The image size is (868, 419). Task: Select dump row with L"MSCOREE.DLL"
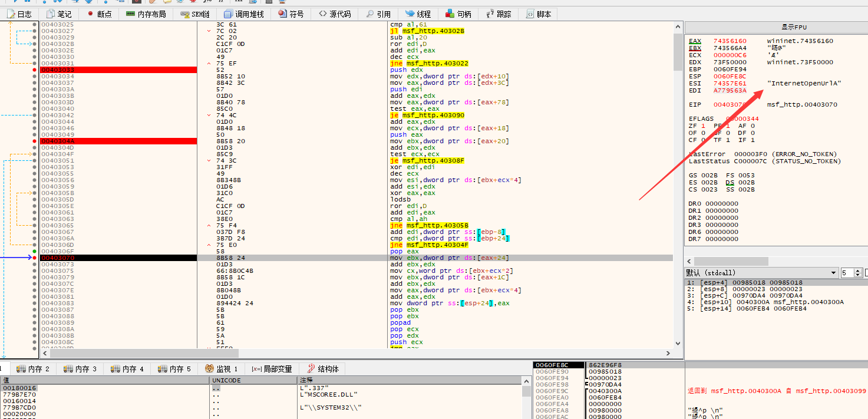262,395
